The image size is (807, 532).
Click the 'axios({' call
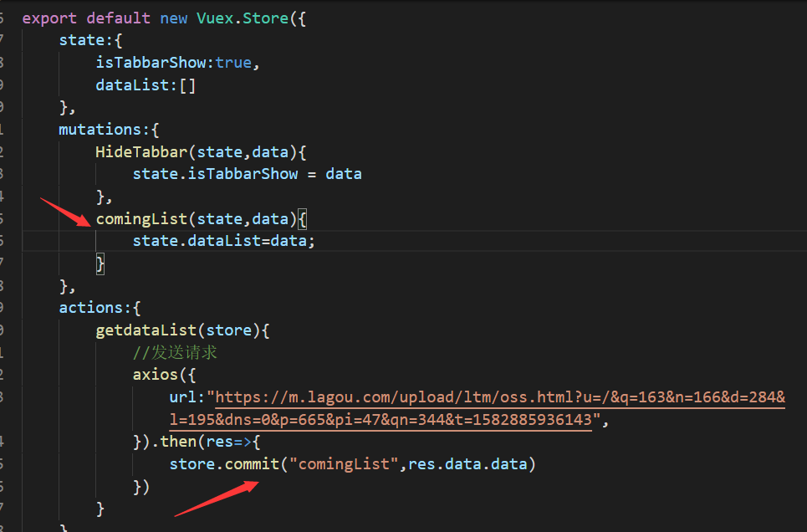click(164, 375)
